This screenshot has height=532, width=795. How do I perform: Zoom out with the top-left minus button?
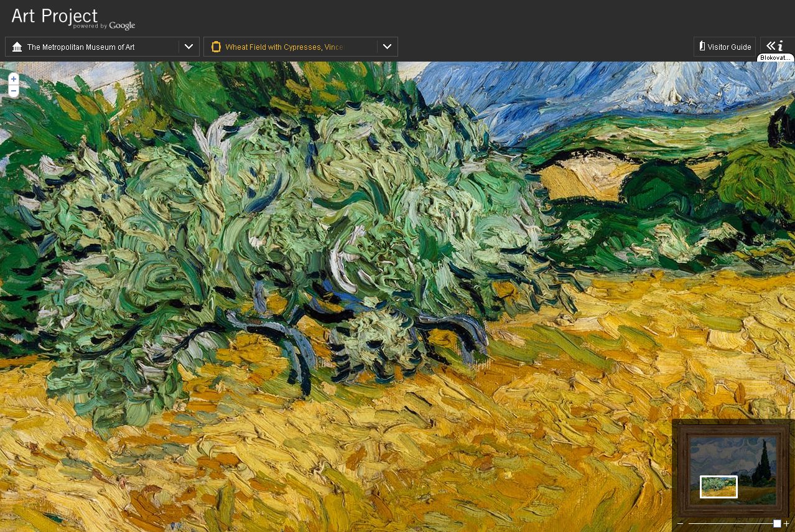(14, 91)
